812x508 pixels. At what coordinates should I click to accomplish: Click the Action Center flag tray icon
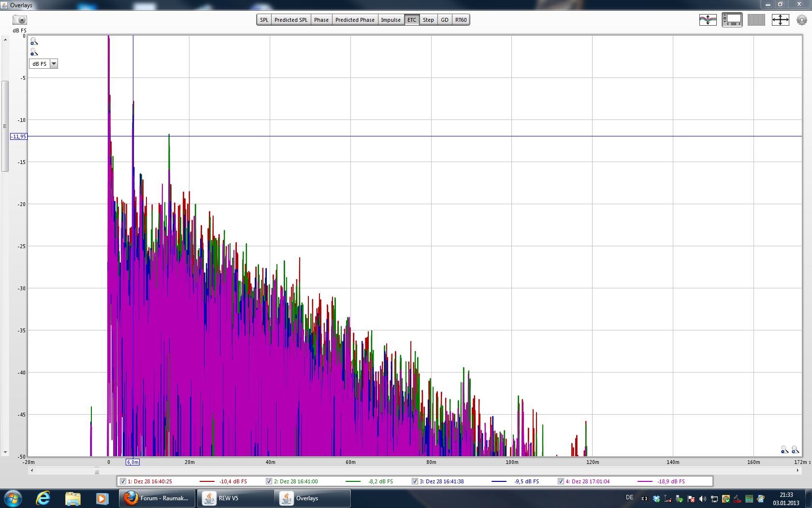point(691,499)
